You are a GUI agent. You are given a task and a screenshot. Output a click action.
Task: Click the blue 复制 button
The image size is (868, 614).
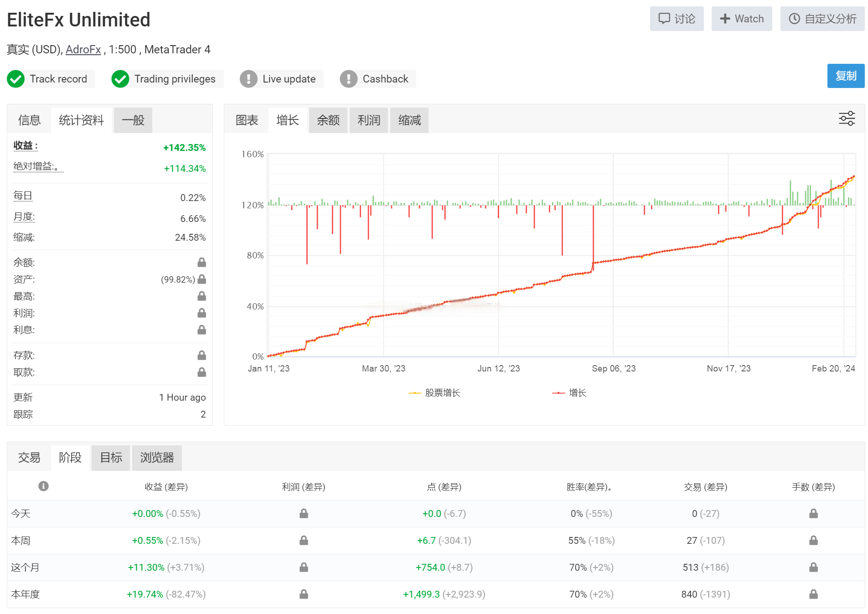point(846,76)
